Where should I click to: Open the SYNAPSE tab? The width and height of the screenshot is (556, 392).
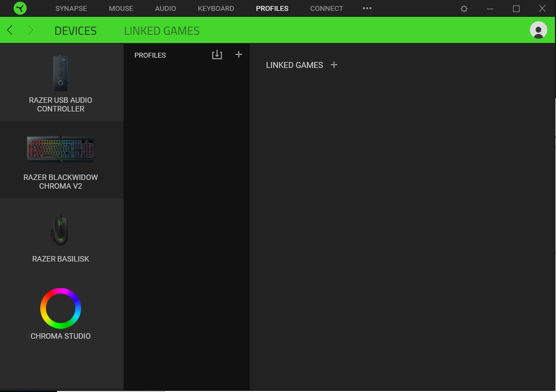point(71,9)
